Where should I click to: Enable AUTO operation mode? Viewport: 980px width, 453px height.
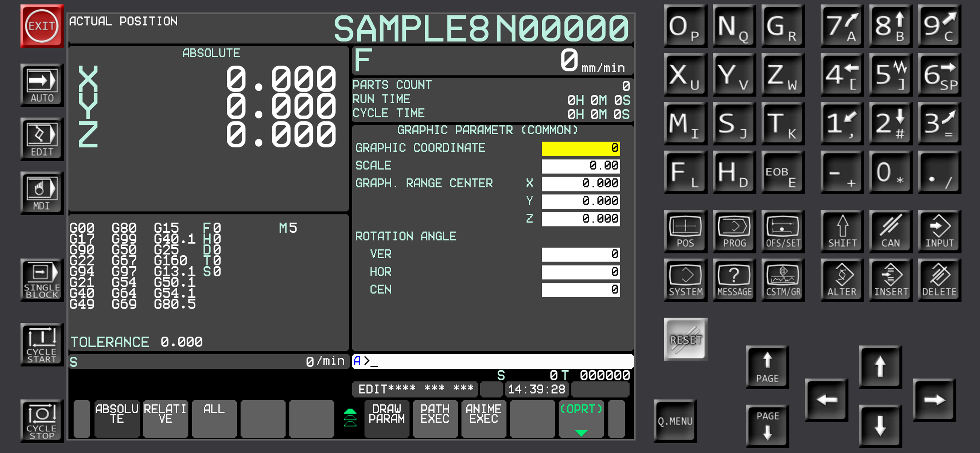pos(42,85)
